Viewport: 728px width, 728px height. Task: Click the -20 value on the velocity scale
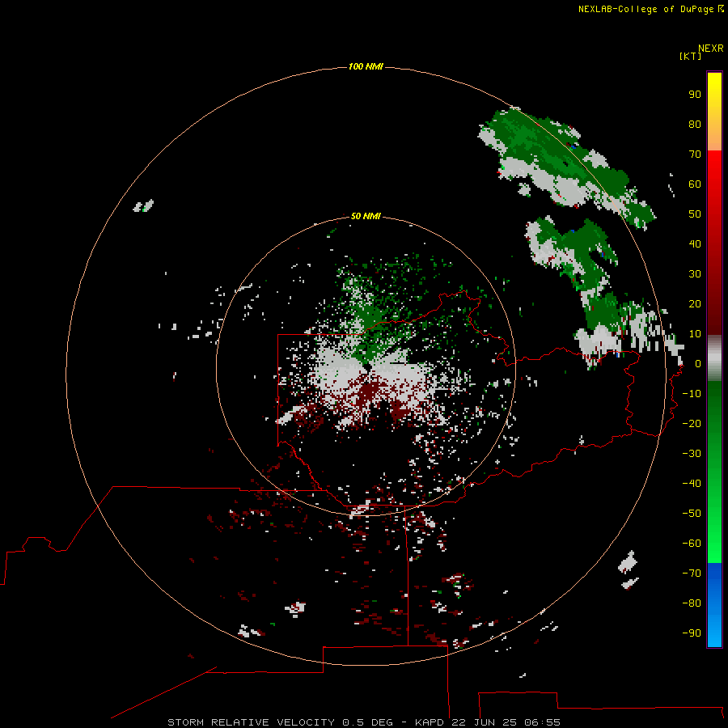(692, 423)
